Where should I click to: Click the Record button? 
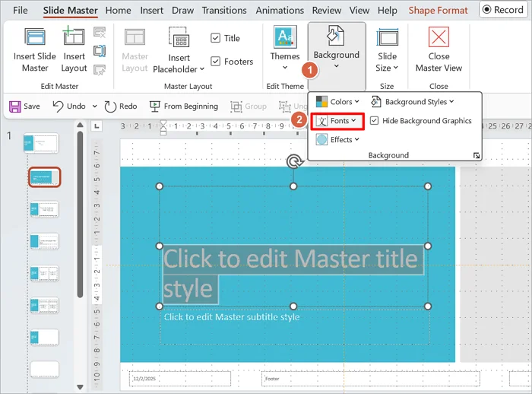pos(503,10)
